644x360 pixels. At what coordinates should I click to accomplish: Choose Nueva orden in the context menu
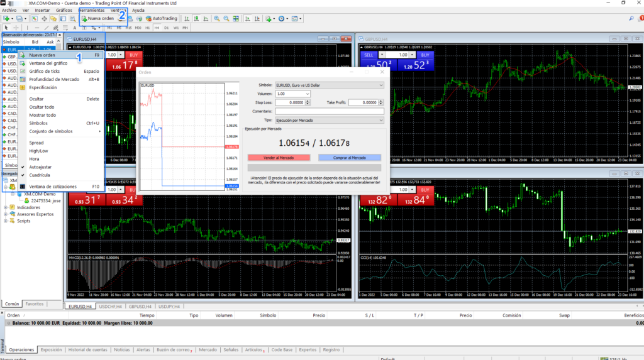click(61, 55)
